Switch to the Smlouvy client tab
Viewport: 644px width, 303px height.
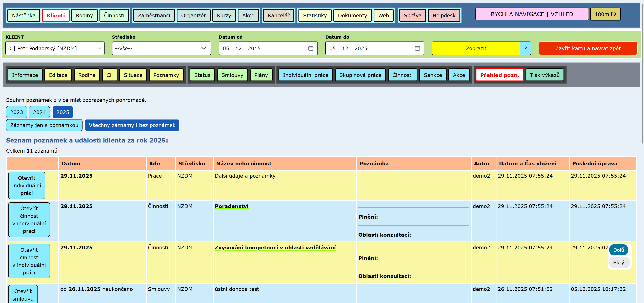232,75
